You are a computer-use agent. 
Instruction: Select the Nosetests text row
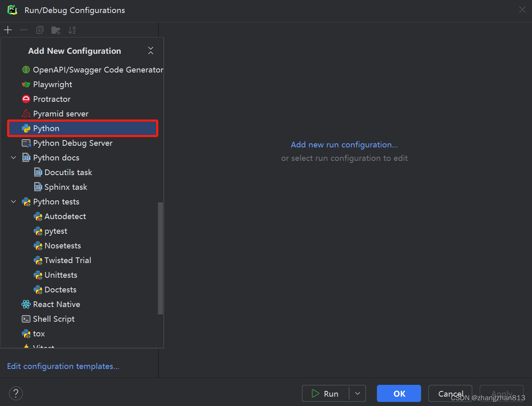point(63,246)
